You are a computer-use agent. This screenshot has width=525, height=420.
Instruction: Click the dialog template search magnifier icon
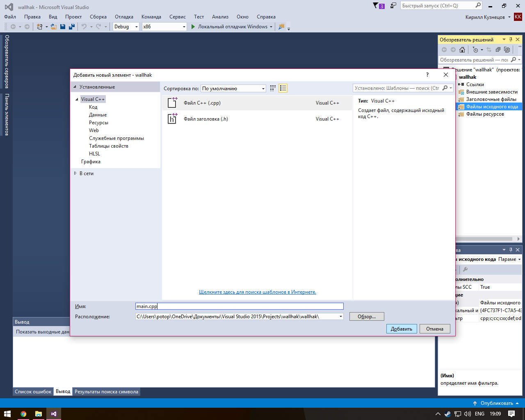point(445,88)
